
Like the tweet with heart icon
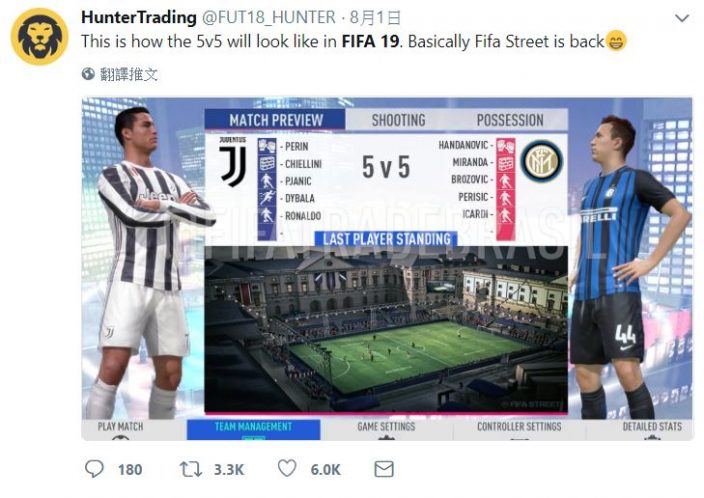click(287, 468)
